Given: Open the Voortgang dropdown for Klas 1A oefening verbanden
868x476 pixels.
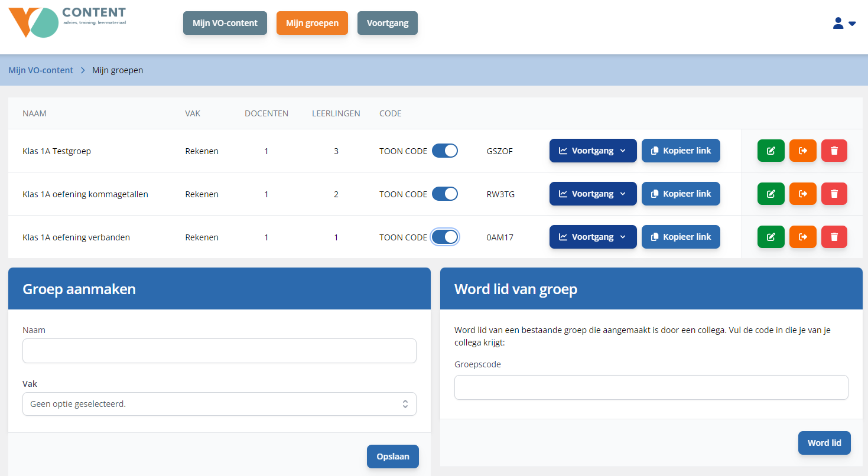Looking at the screenshot, I should click(x=593, y=237).
